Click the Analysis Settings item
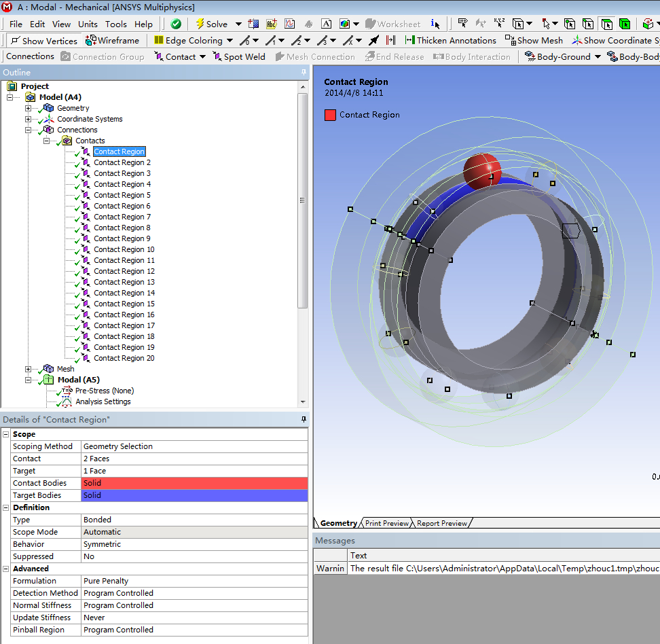The height and width of the screenshot is (644, 660). click(x=103, y=401)
